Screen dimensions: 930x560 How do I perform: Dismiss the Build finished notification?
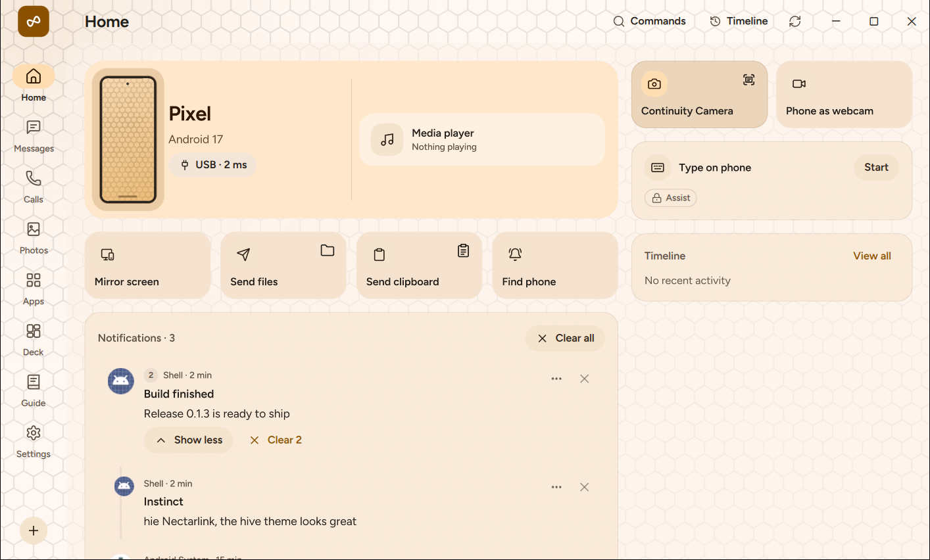click(x=584, y=379)
